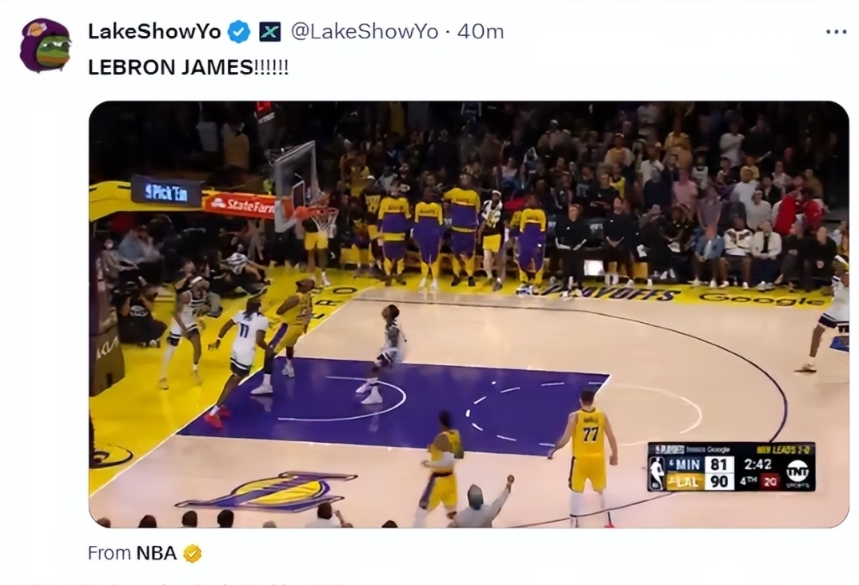
Task: Click the NBA logo on the score overlay
Action: point(656,473)
